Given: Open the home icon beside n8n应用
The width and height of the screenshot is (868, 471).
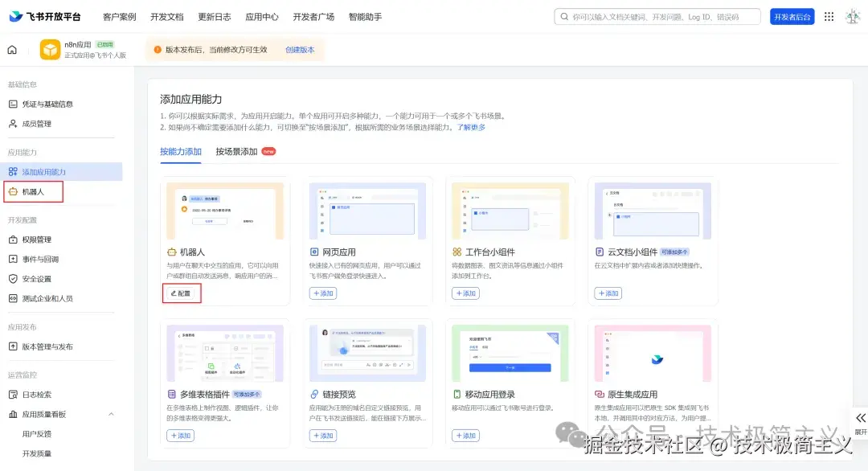Looking at the screenshot, I should coord(12,50).
